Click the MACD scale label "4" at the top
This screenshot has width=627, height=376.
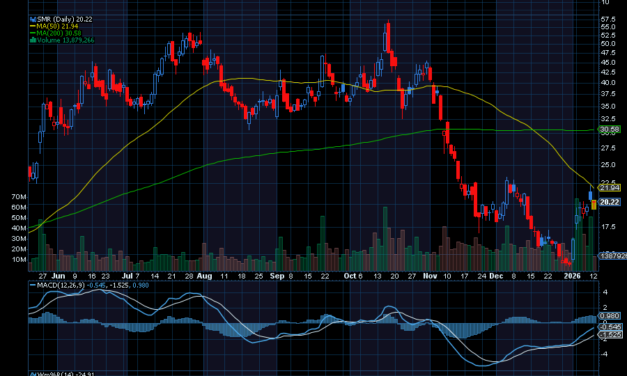pos(605,292)
